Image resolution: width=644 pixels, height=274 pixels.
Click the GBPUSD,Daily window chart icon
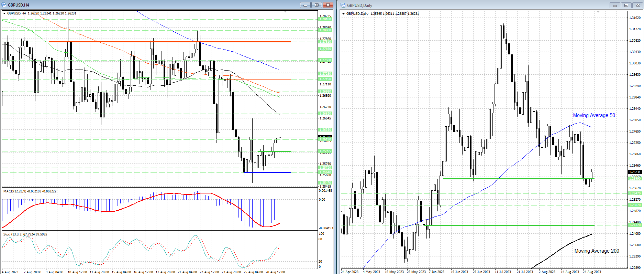[x=343, y=5]
